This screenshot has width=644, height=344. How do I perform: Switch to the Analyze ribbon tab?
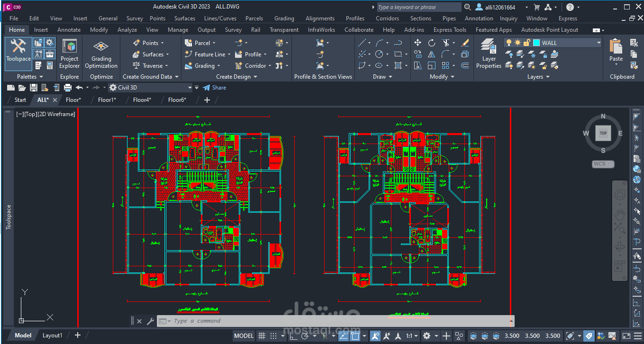127,29
